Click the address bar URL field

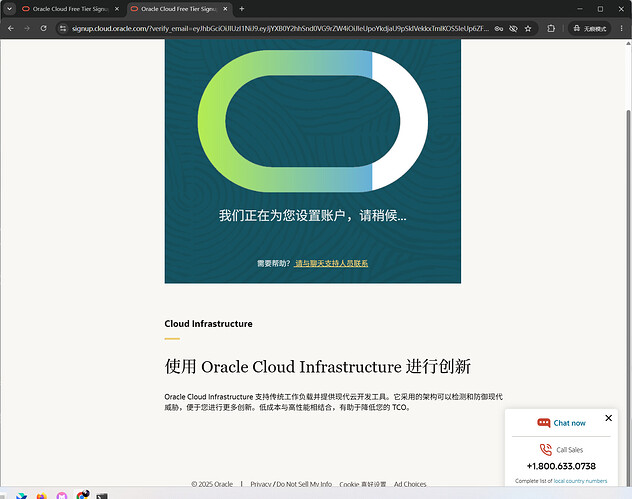tap(280, 29)
